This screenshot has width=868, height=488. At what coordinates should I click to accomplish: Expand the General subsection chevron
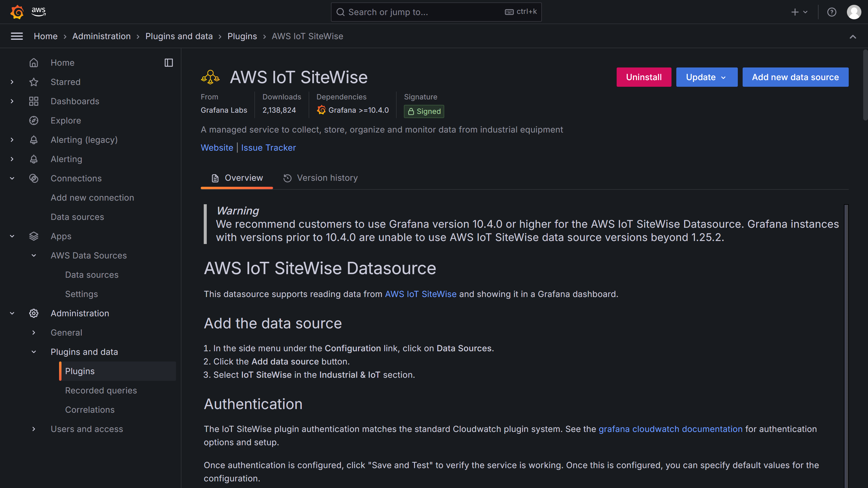pyautogui.click(x=34, y=332)
